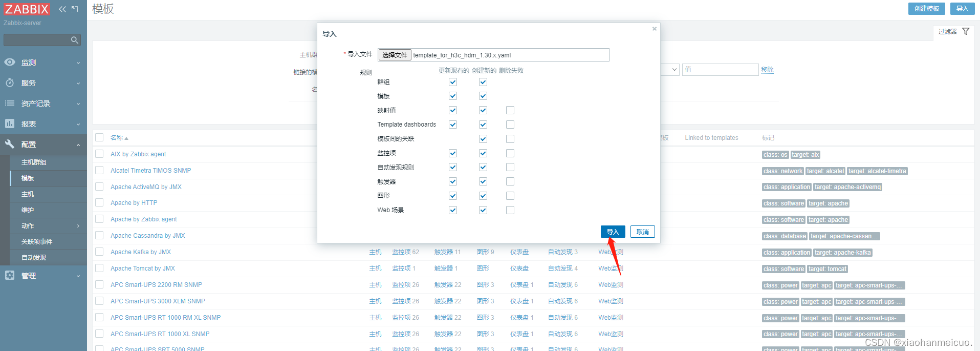
Task: Open Apache by HTTP template
Action: click(134, 203)
